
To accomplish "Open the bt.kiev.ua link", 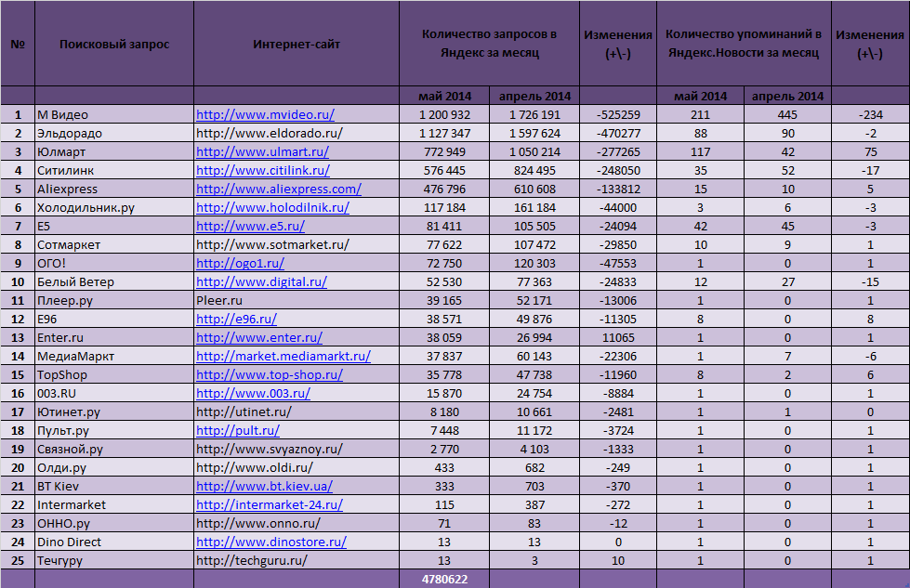I will pos(264,486).
